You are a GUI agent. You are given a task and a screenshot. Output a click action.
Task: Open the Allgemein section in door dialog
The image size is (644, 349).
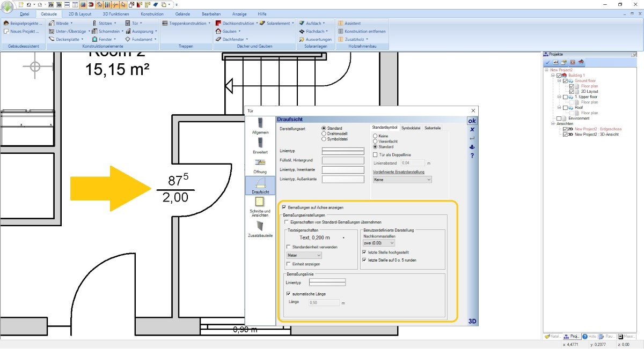pyautogui.click(x=260, y=125)
